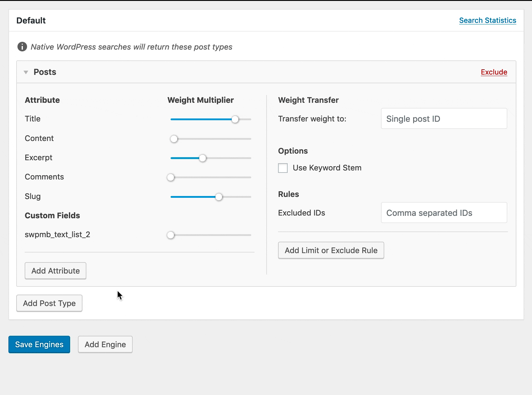Click the info icon beside native searches note
Viewport: 532px width, 395px height.
(22, 47)
